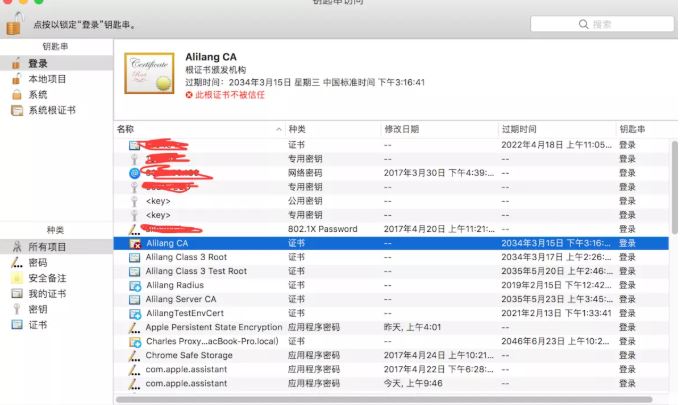Select the 网络密码 row
The image size is (684, 405).
point(391,173)
